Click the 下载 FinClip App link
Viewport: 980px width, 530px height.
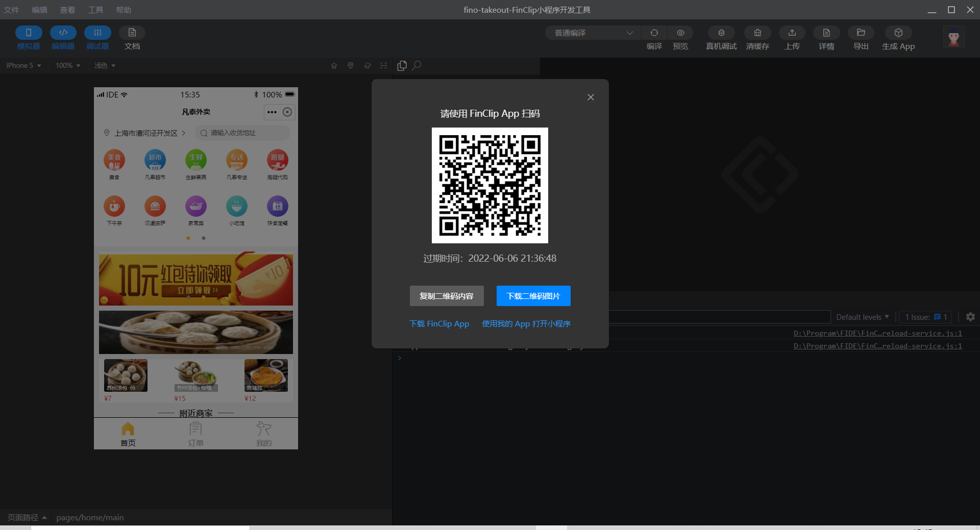(x=439, y=324)
